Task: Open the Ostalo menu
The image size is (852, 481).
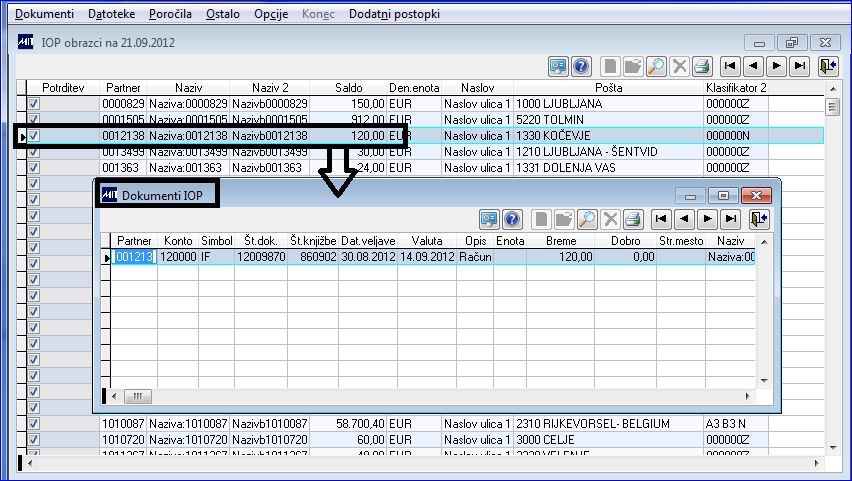Action: [x=223, y=14]
